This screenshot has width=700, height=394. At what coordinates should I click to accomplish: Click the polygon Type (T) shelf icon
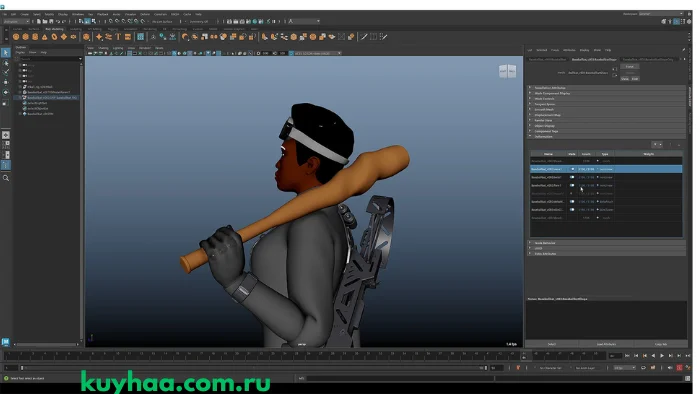pyautogui.click(x=118, y=37)
